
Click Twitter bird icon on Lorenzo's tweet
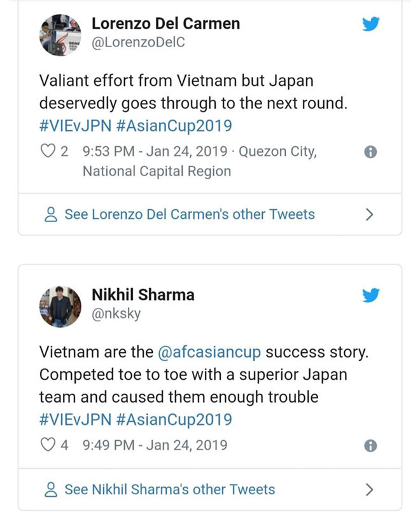coord(370,24)
